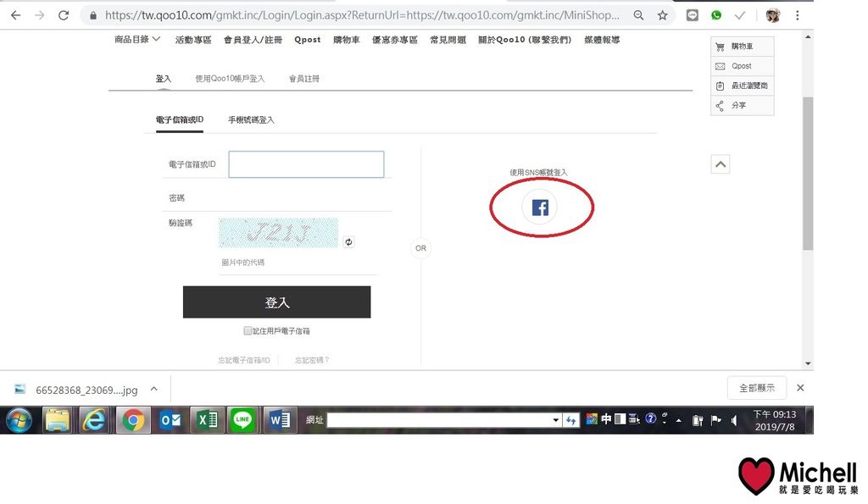Screen dimensions: 868x504
Task: Open the downloaded 66528368_23069 jpg file
Action: pos(86,390)
